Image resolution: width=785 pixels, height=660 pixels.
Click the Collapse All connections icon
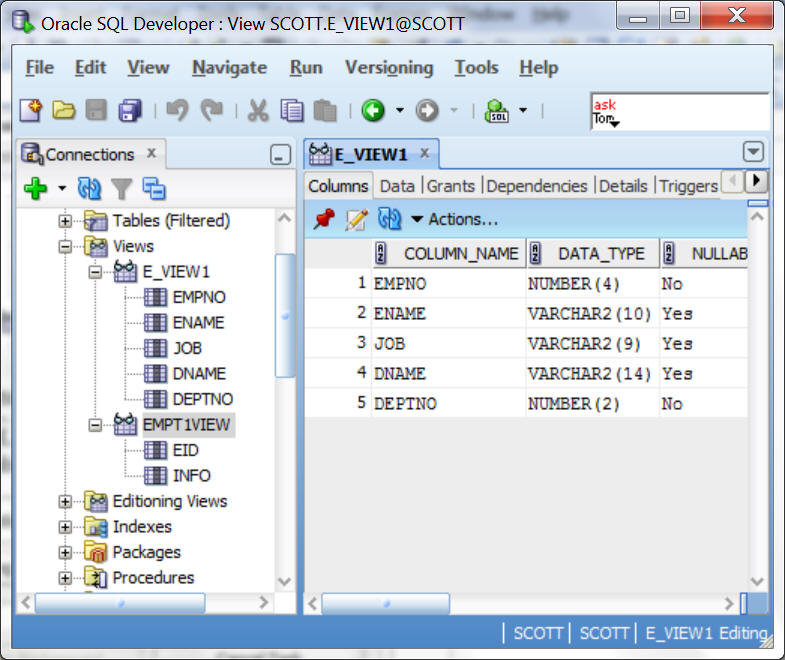[154, 188]
